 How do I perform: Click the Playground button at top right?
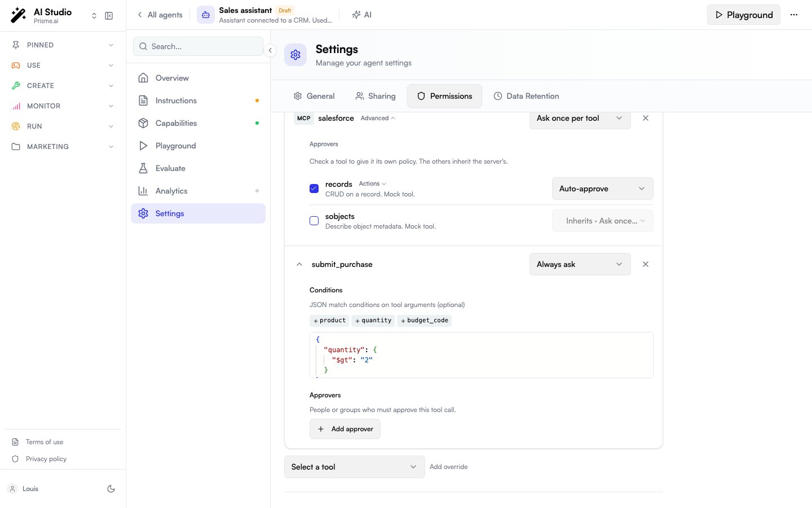(x=744, y=15)
